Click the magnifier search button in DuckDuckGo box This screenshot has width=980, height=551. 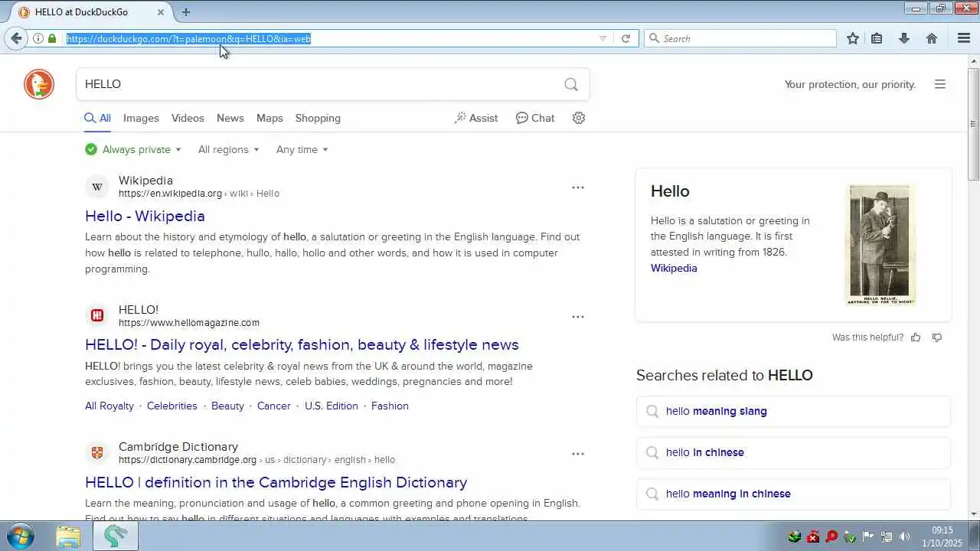coord(571,84)
